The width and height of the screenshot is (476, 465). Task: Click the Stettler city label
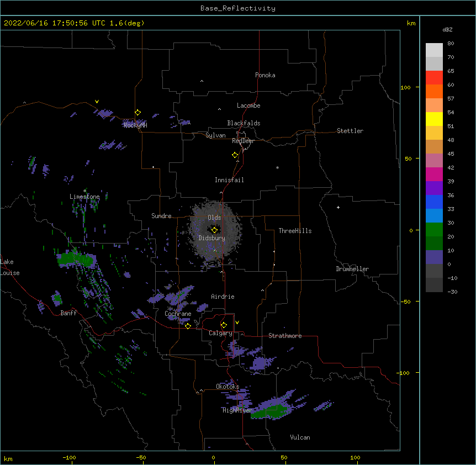coord(350,131)
